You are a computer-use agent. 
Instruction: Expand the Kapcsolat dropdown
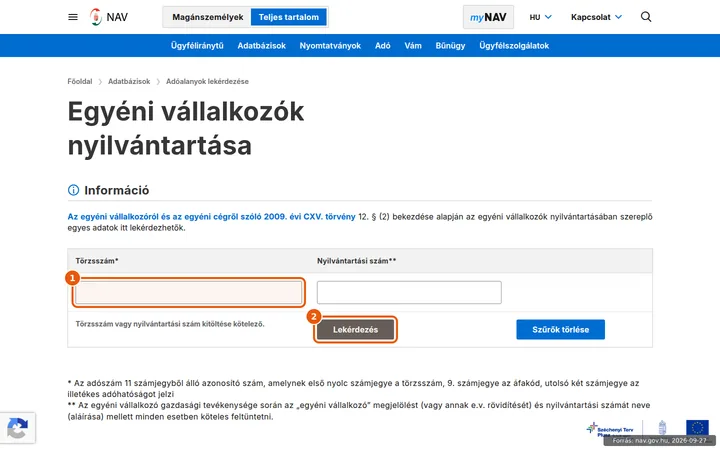596,17
